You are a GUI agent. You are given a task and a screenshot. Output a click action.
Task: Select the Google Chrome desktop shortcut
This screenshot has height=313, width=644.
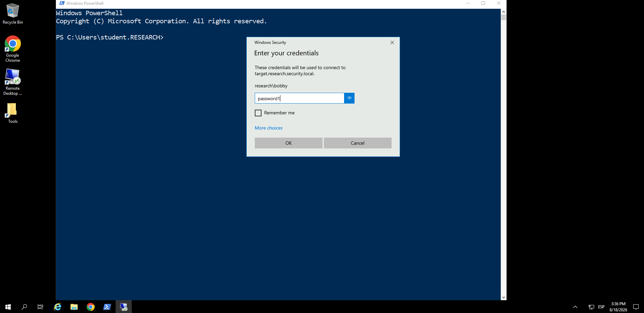tap(13, 49)
